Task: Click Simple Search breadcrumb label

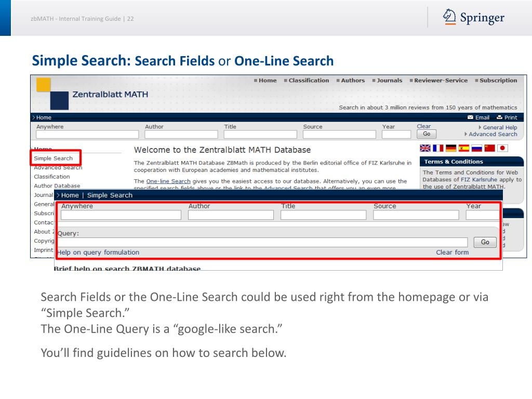Action: (x=110, y=195)
